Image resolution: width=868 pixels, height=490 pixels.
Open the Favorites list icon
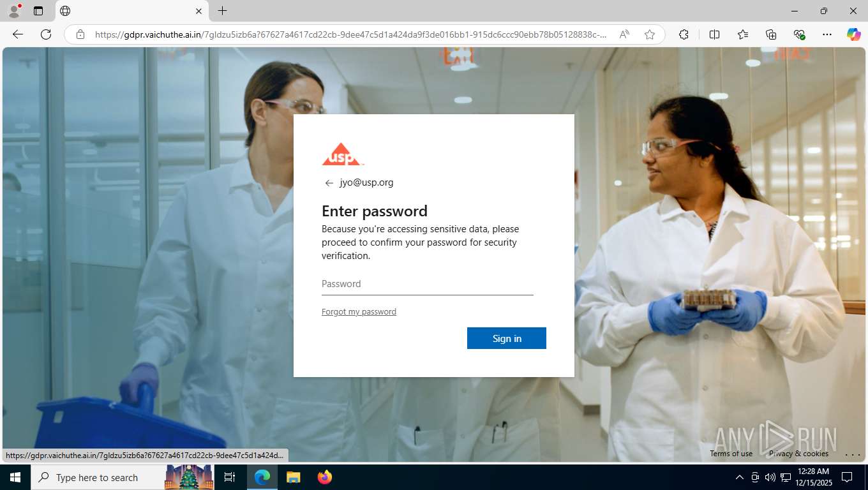pos(743,34)
